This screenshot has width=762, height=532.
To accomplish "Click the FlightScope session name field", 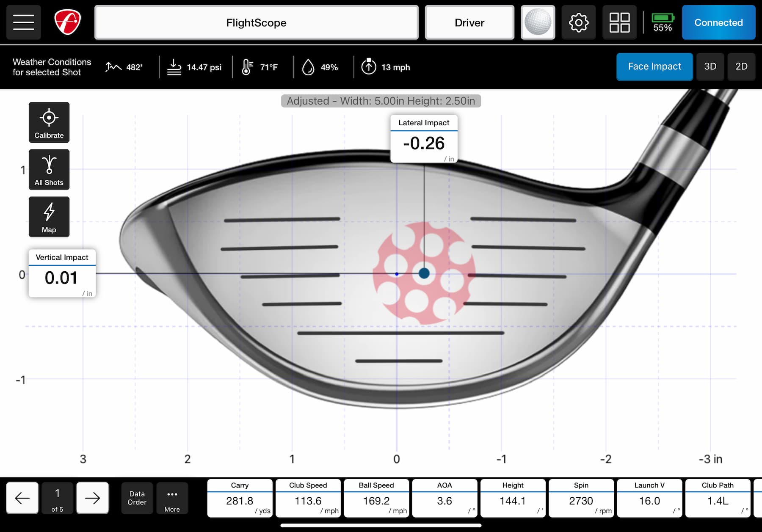I will (256, 22).
